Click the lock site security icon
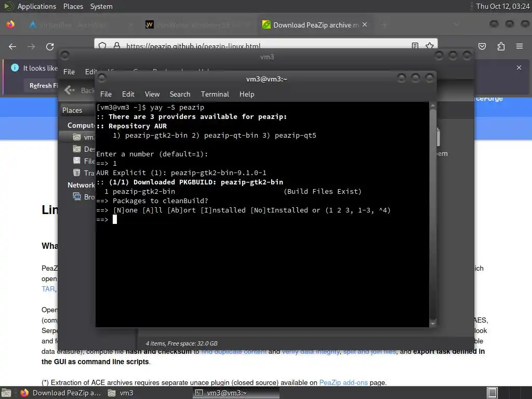 click(117, 46)
